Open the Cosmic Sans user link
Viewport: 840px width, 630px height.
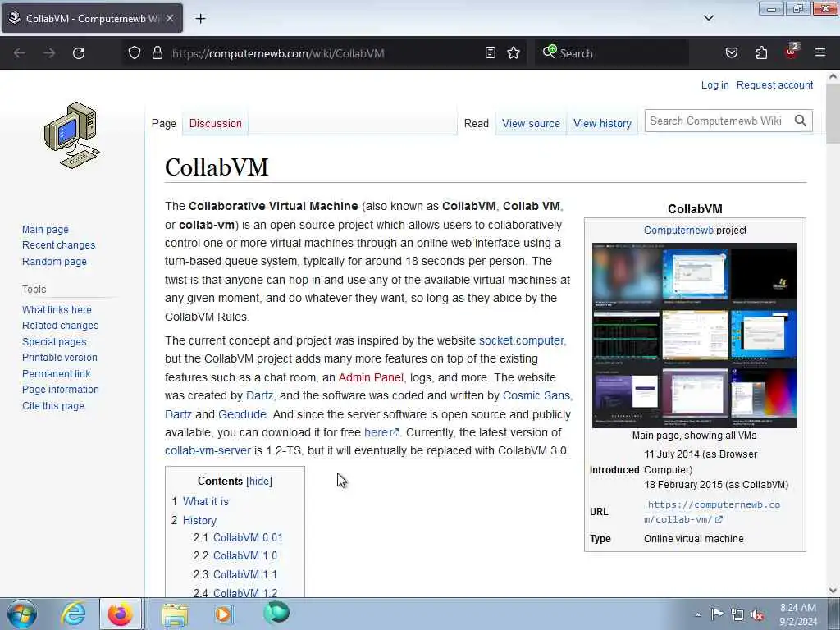pos(536,396)
